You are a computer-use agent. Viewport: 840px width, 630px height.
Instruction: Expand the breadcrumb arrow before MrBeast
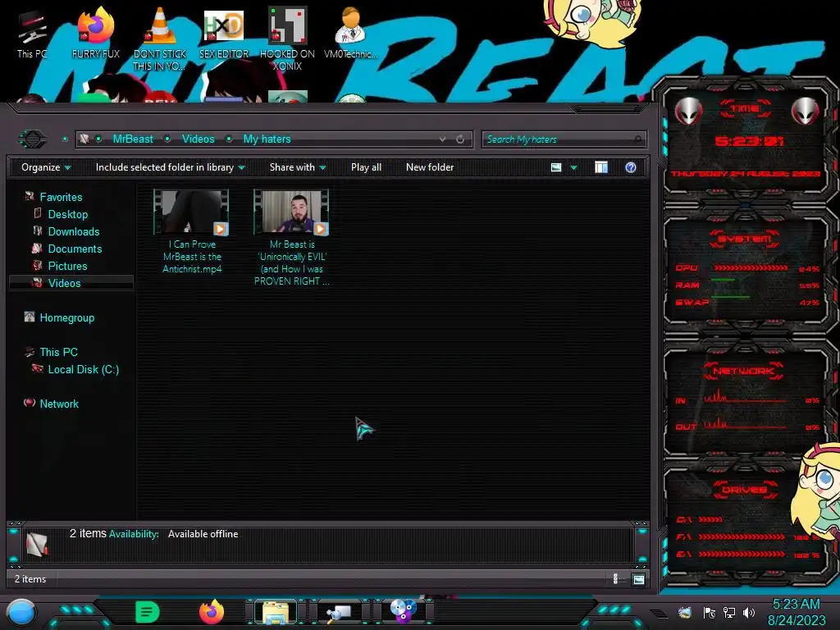point(98,139)
